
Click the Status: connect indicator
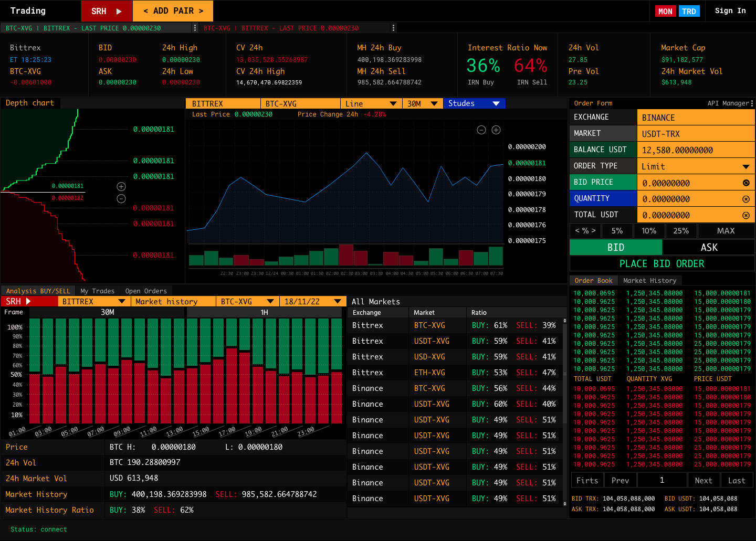click(39, 529)
